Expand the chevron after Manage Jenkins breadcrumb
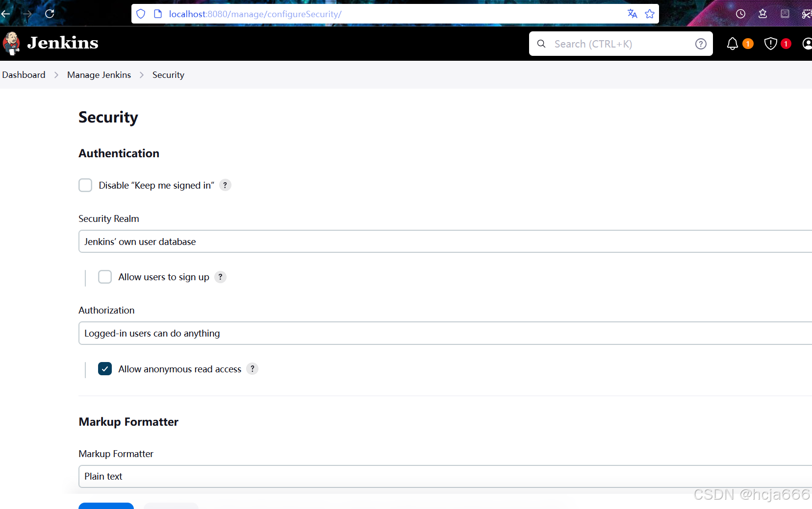This screenshot has width=812, height=509. click(142, 75)
